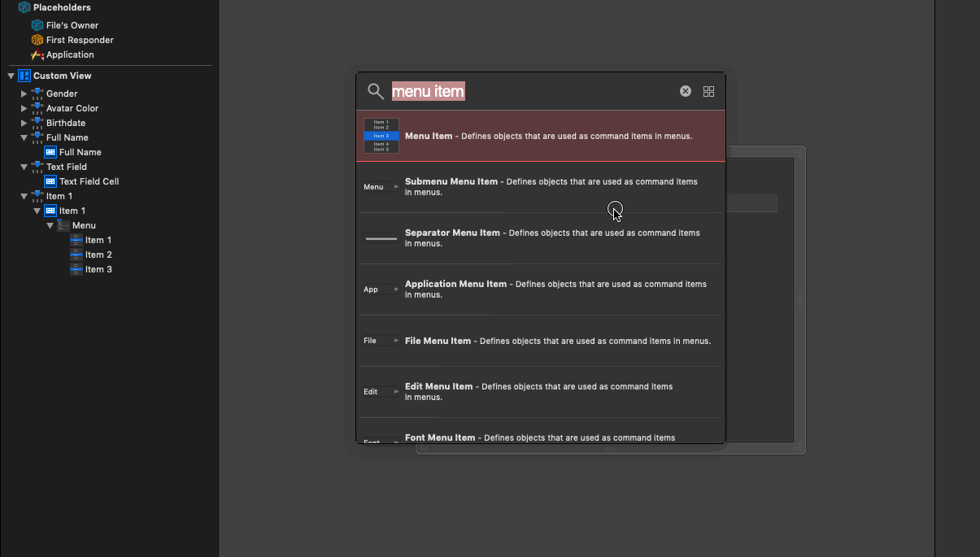This screenshot has height=557, width=980.
Task: Click the Text Field Cell icon
Action: pos(50,181)
